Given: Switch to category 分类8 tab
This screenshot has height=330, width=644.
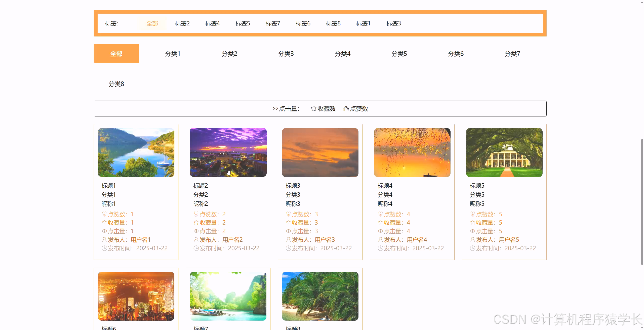Looking at the screenshot, I should coord(116,84).
